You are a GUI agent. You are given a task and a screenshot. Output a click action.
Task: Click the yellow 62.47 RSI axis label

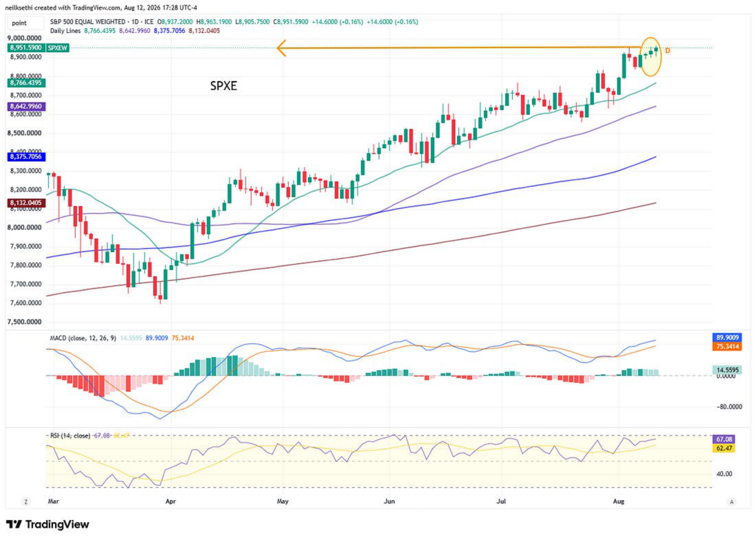click(x=724, y=448)
